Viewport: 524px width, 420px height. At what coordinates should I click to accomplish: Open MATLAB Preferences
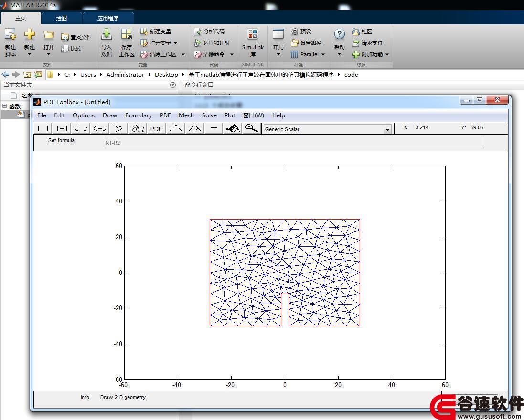[301, 31]
